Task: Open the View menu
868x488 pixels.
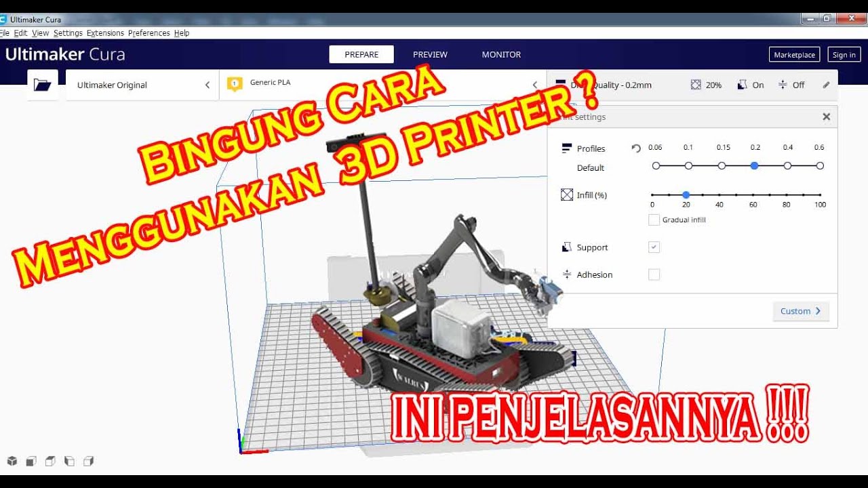Action: 41,33
